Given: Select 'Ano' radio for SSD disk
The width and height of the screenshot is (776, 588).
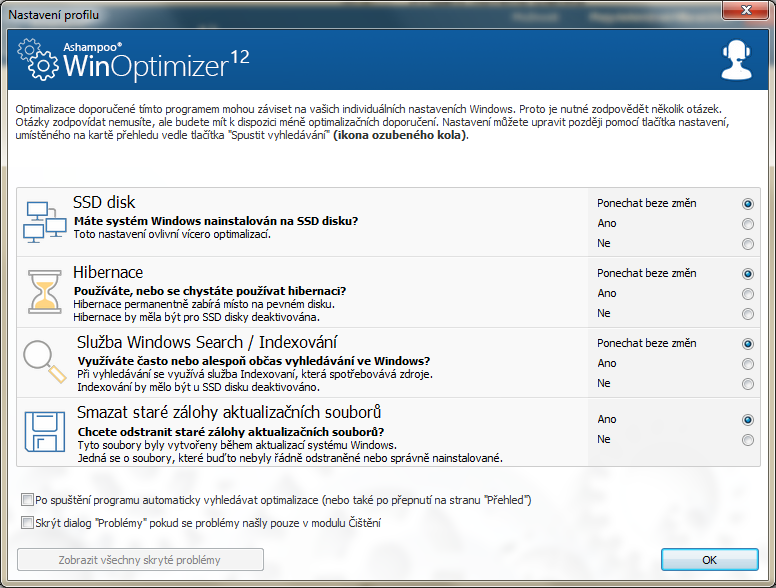Looking at the screenshot, I should pos(747,224).
